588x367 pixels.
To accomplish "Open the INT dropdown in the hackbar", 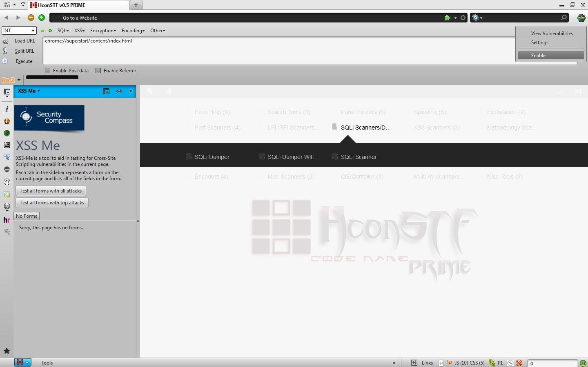I will 19,30.
